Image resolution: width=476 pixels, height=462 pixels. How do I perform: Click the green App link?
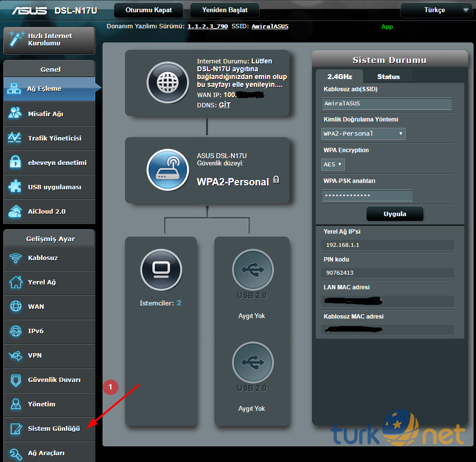pyautogui.click(x=387, y=27)
